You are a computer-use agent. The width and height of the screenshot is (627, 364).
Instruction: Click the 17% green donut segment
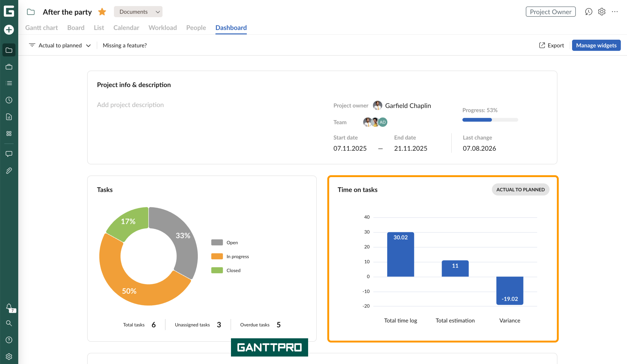[128, 221]
